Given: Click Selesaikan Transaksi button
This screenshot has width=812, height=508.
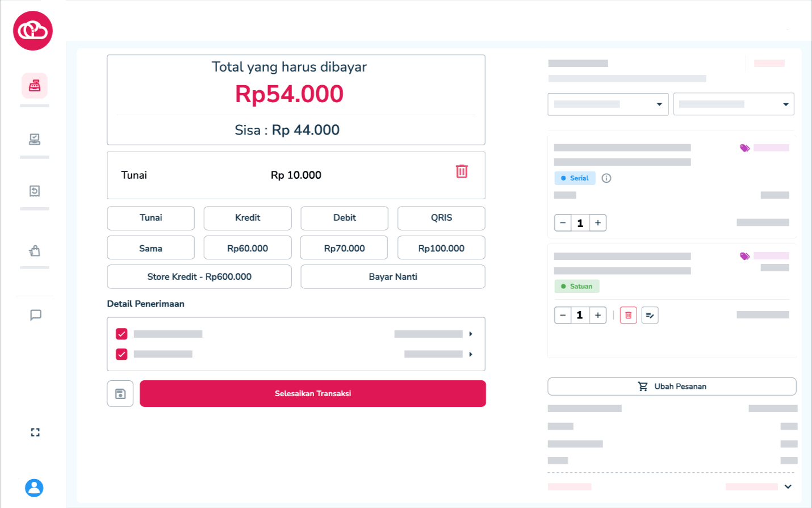Looking at the screenshot, I should (x=313, y=394).
